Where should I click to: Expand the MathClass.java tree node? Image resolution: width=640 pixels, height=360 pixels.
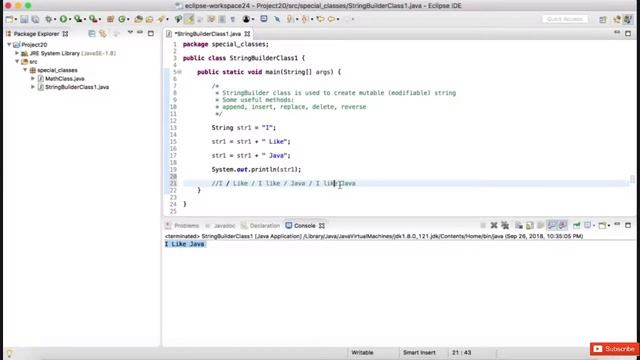coord(33,78)
